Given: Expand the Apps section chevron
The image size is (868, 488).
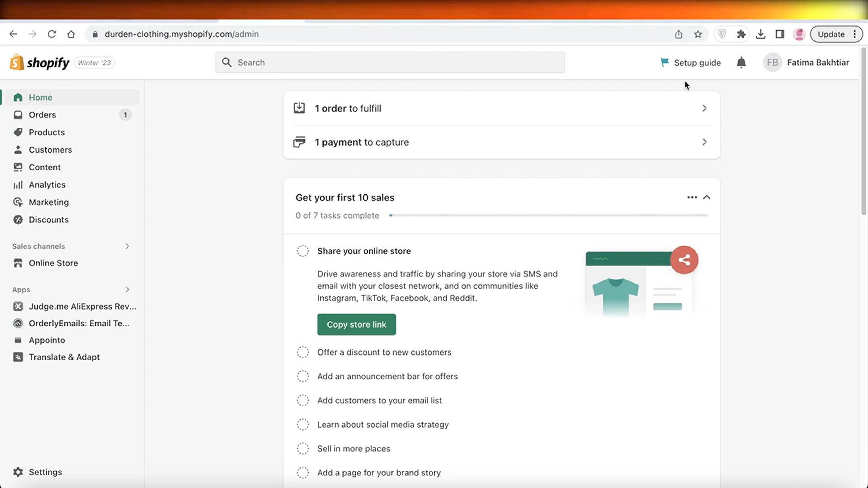Looking at the screenshot, I should click(127, 290).
